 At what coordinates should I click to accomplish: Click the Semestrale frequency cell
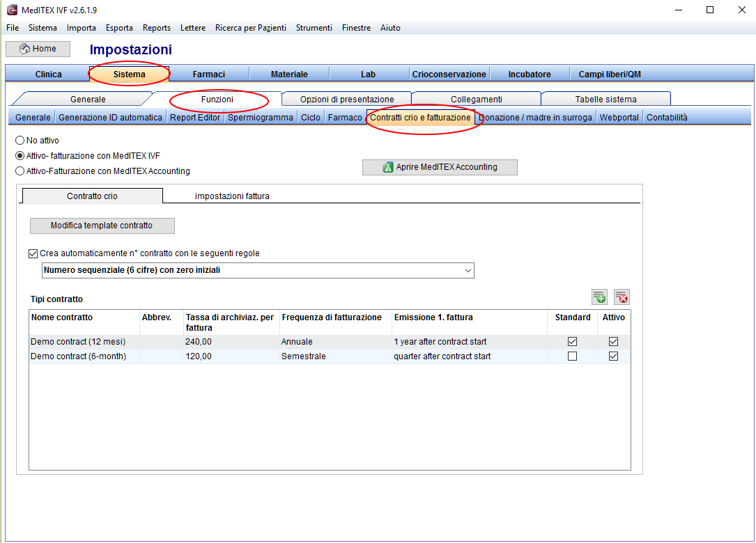(x=336, y=356)
